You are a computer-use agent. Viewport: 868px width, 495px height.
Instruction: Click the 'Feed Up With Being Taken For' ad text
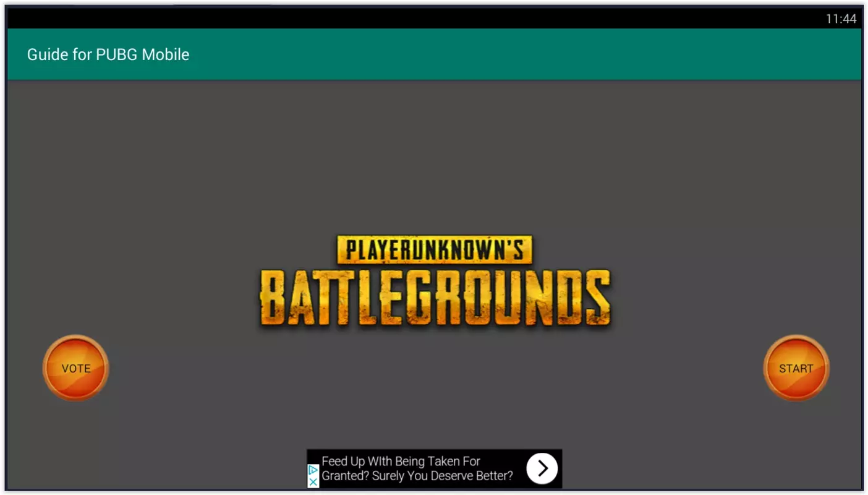click(x=401, y=462)
